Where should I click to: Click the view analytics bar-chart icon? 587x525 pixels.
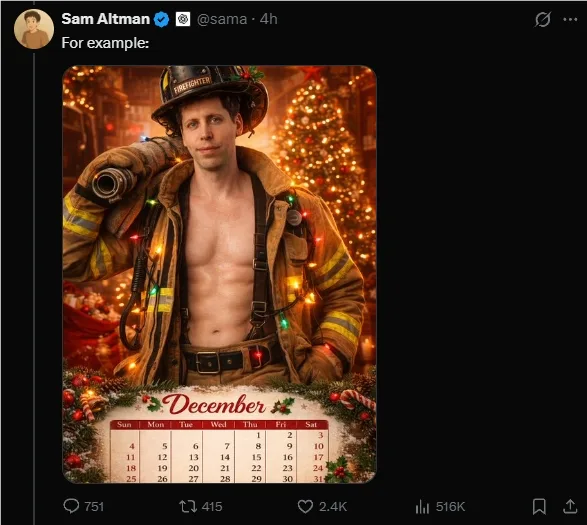click(422, 507)
